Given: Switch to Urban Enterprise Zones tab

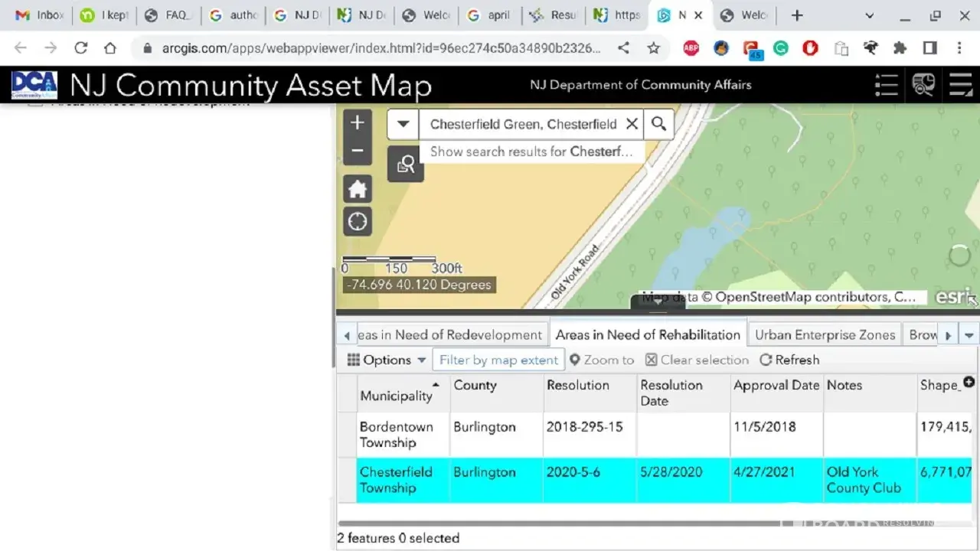Looking at the screenshot, I should [x=825, y=335].
